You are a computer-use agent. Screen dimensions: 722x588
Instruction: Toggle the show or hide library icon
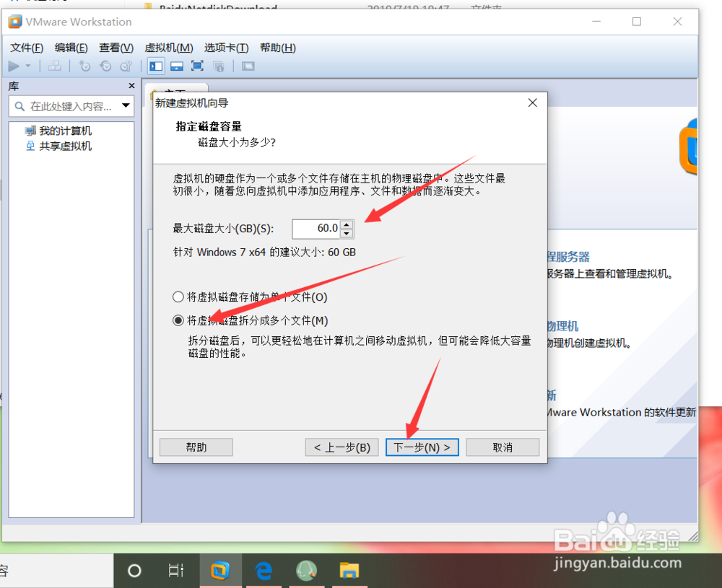pyautogui.click(x=156, y=66)
